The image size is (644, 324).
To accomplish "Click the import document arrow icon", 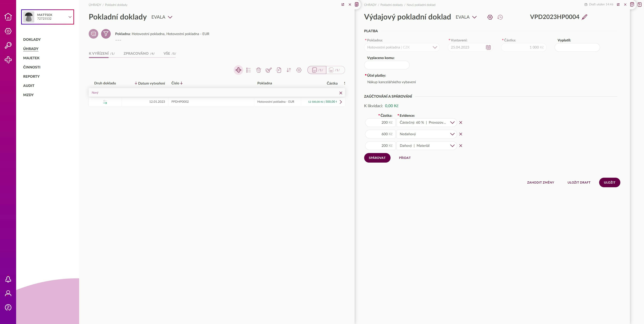I will (x=278, y=70).
